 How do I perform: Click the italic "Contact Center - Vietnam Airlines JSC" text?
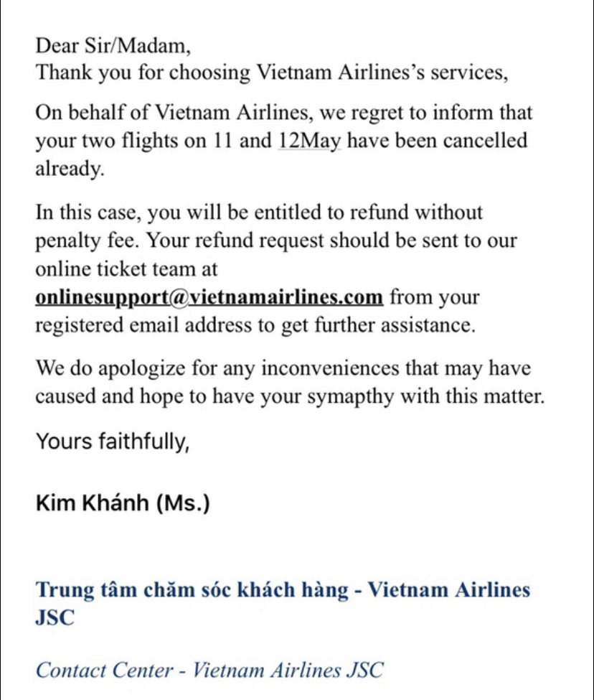[x=209, y=671]
